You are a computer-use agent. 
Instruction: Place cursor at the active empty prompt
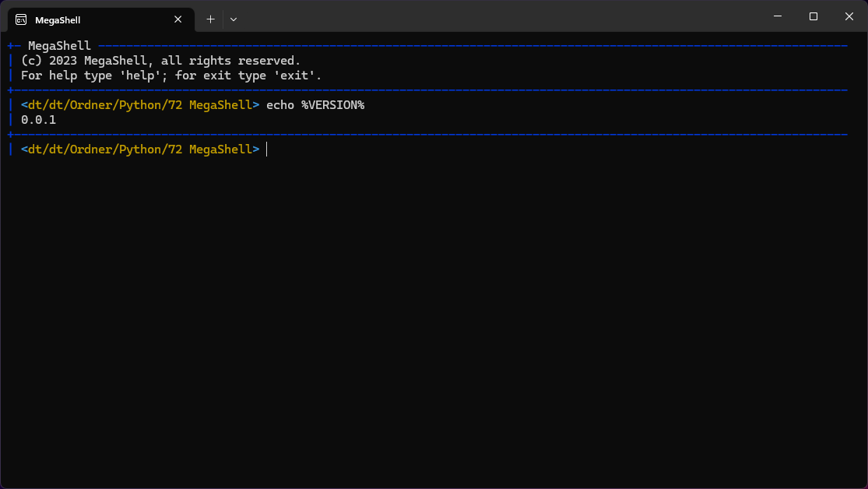(x=267, y=150)
